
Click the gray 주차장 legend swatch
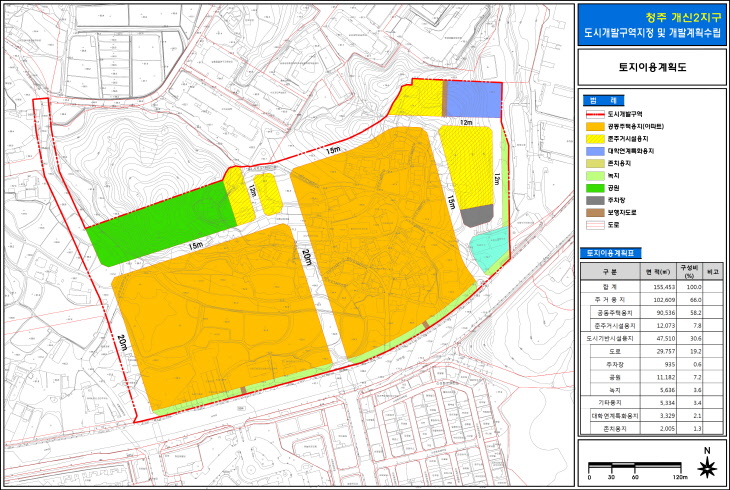pos(595,200)
